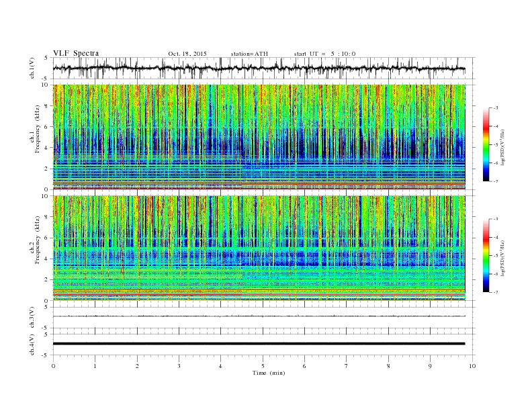Click the 3 tick on the Time axis
The width and height of the screenshot is (532, 411).
(179, 366)
